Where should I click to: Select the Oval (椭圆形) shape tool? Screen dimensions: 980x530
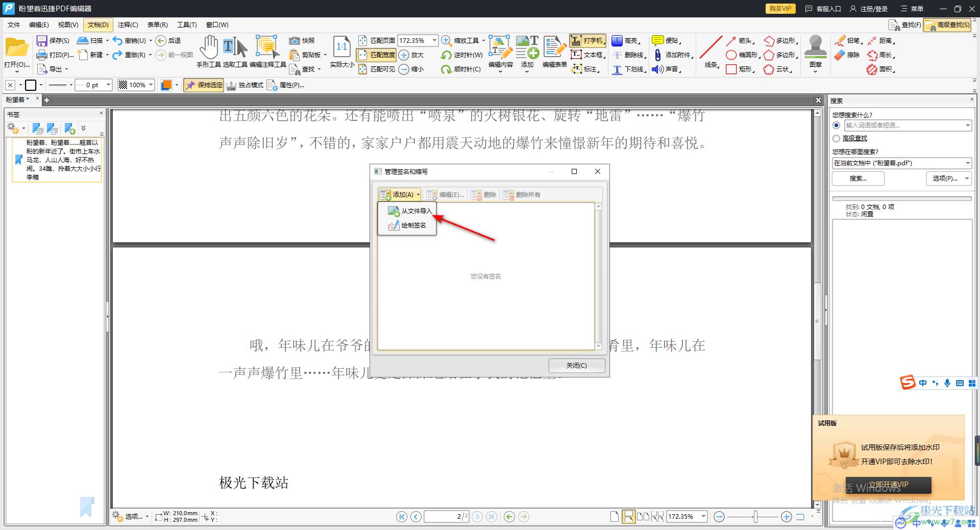743,55
